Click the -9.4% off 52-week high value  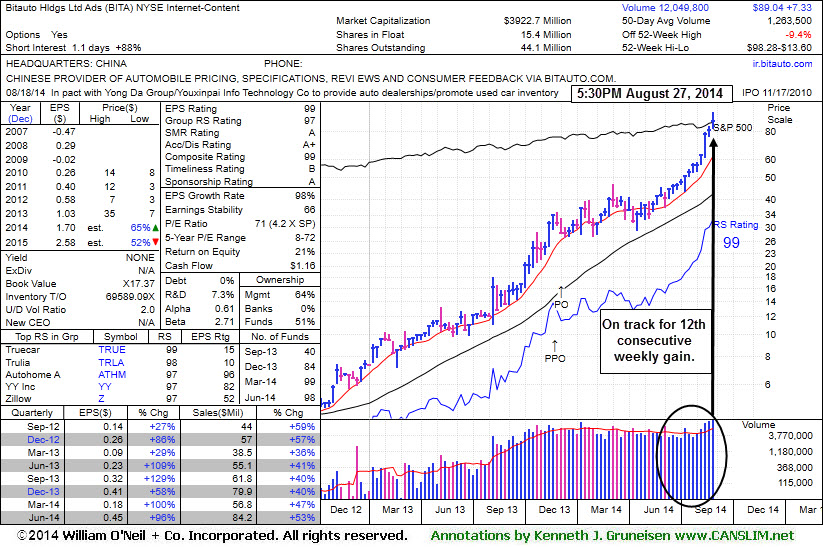coord(798,35)
